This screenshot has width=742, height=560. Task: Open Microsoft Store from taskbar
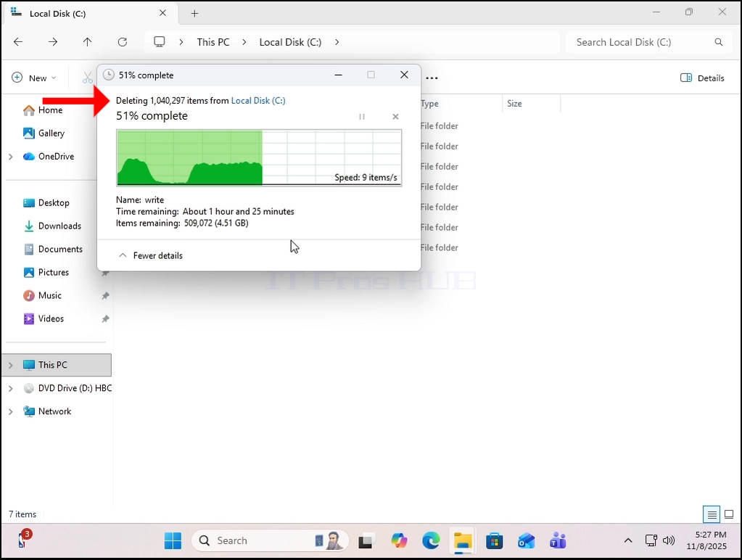495,540
